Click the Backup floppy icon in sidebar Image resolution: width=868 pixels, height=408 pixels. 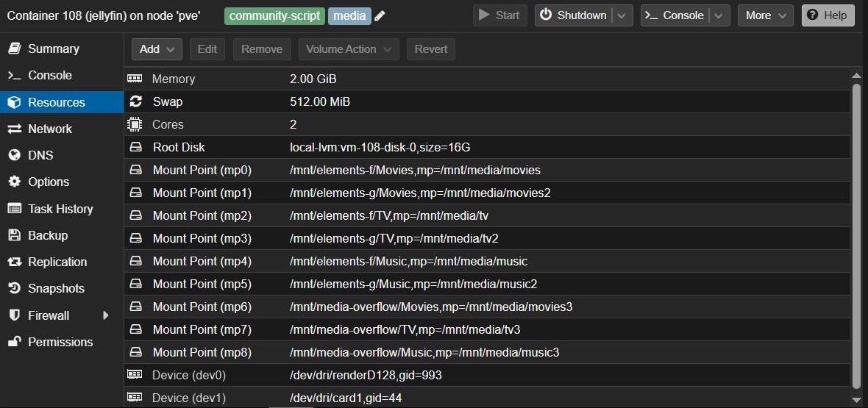(15, 235)
